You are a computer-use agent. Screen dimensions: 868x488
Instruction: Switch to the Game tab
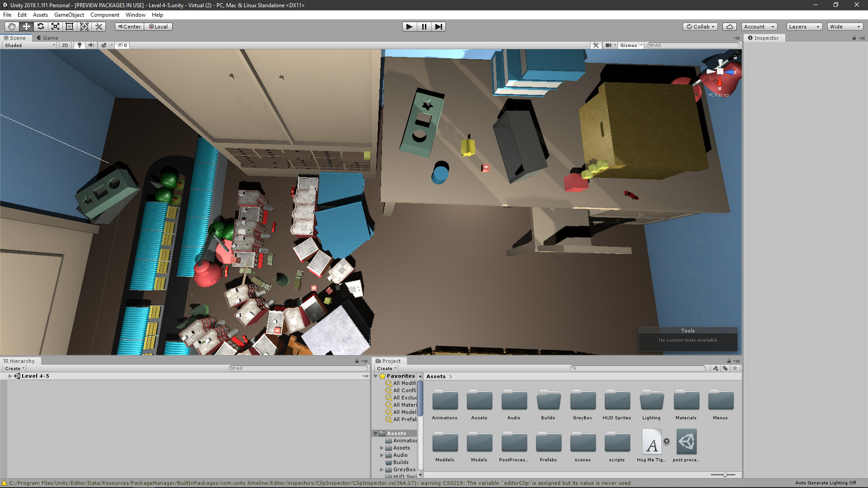[x=47, y=38]
